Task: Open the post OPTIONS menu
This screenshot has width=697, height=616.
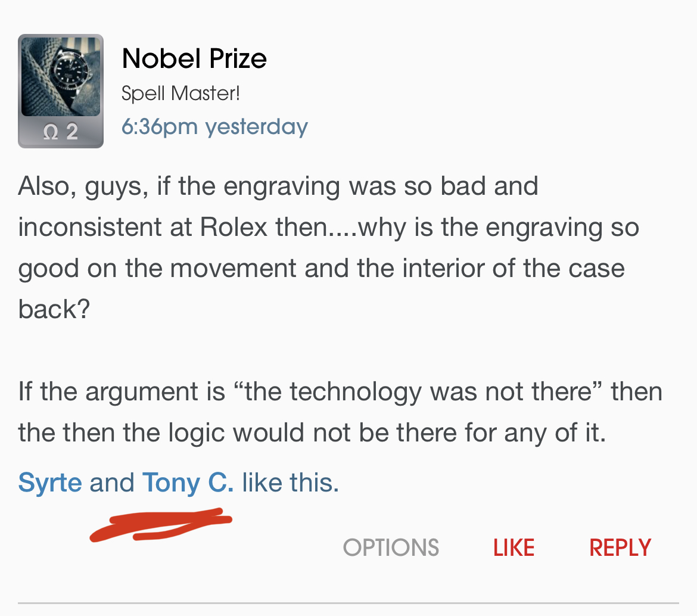Action: [x=391, y=547]
